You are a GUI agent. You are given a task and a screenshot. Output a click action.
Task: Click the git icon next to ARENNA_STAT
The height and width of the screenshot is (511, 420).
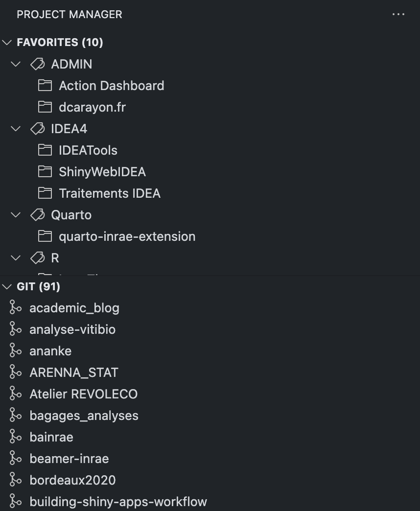point(16,372)
